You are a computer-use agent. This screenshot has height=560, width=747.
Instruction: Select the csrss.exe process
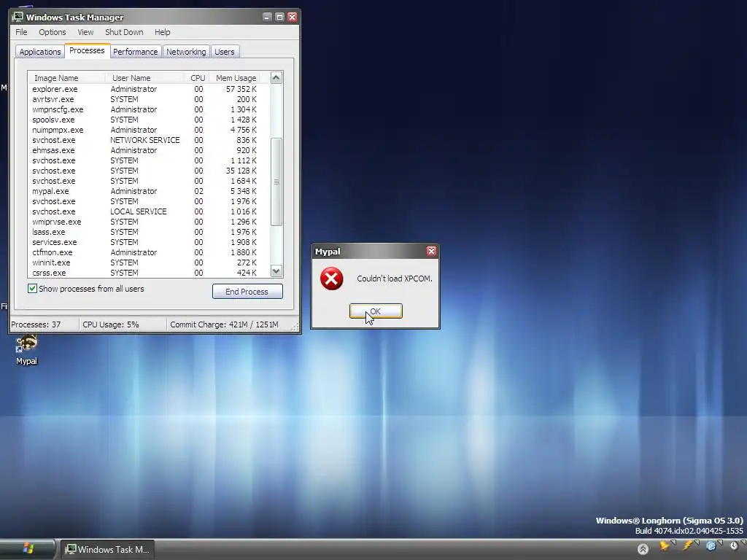point(149,273)
